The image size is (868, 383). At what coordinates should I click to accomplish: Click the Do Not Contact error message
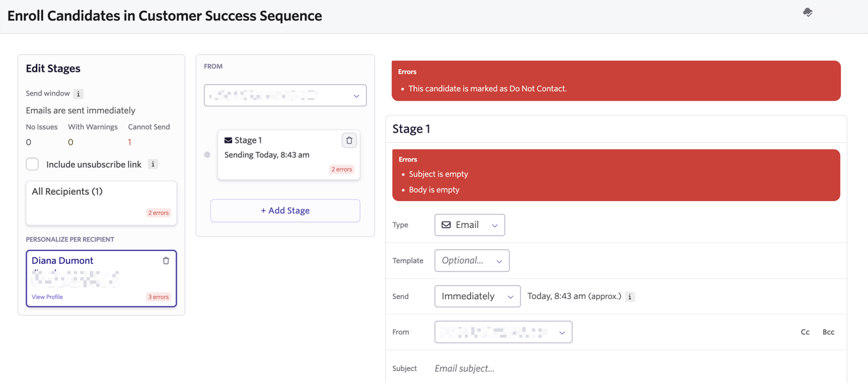tap(487, 88)
